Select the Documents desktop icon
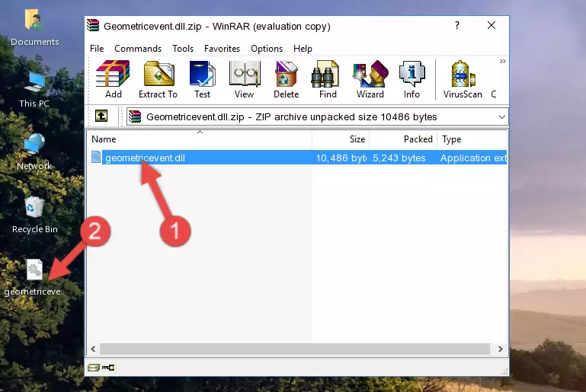Viewport: 586px width, 392px height. tap(34, 28)
